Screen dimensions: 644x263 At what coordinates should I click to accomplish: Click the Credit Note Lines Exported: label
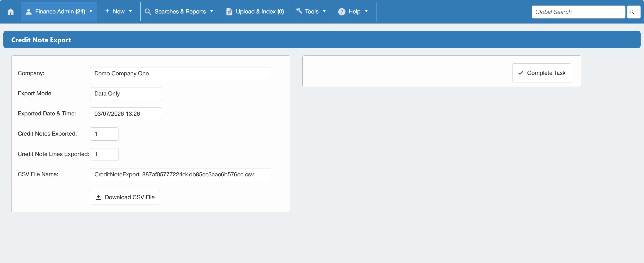pyautogui.click(x=54, y=154)
